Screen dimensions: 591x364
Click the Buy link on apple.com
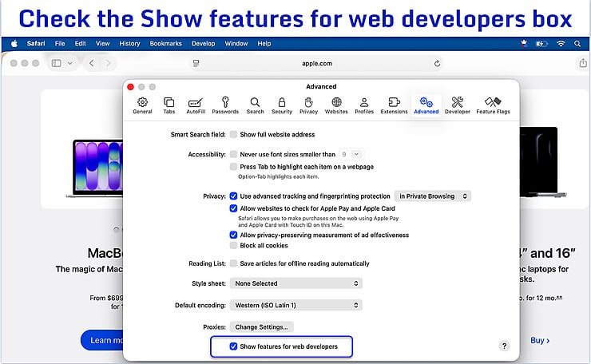540,341
